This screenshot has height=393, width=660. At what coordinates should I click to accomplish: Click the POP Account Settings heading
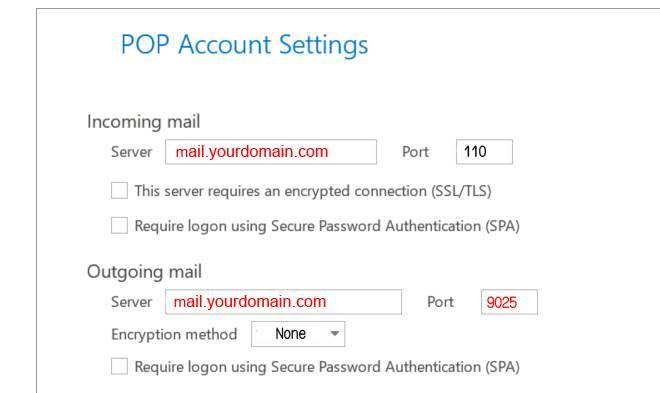point(244,45)
